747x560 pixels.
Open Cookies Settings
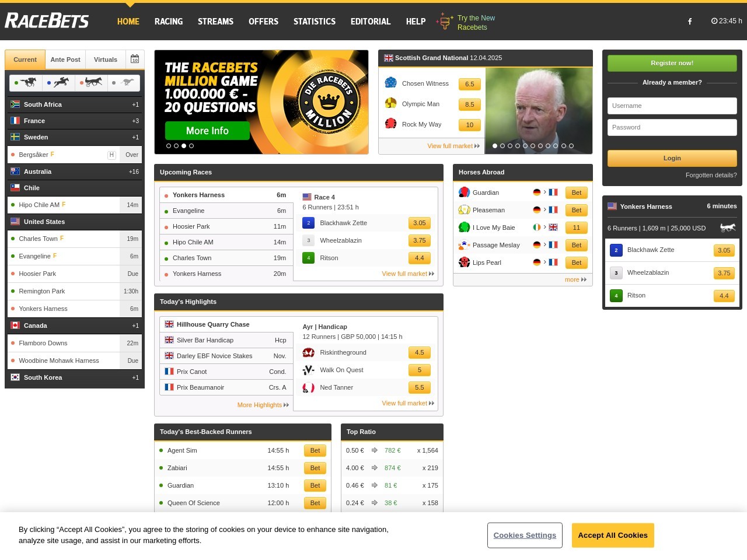point(525,535)
